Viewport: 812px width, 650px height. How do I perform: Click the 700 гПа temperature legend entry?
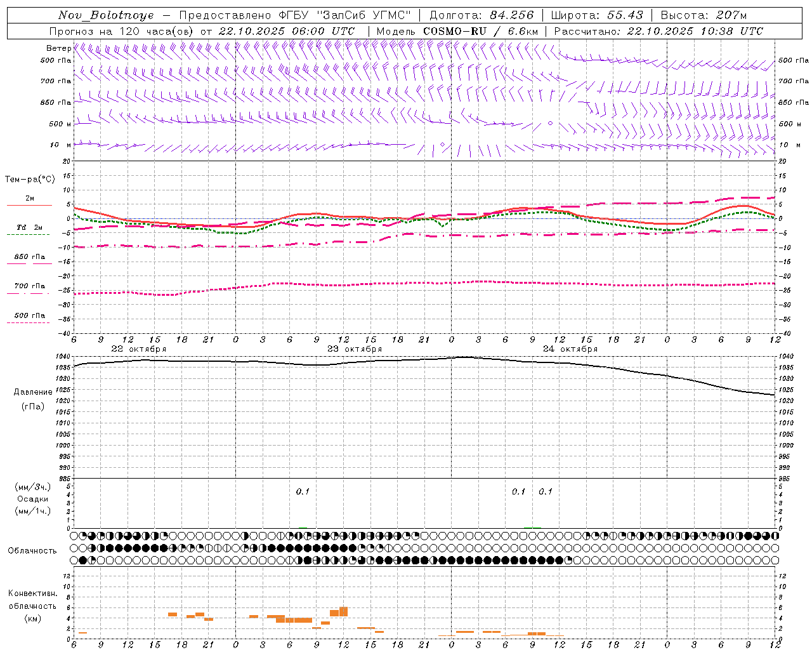[29, 286]
